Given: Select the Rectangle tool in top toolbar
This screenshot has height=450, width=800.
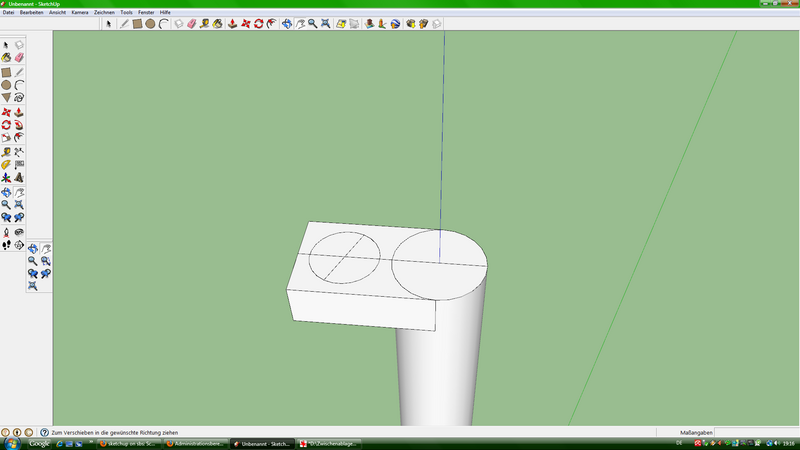Looking at the screenshot, I should tap(137, 23).
